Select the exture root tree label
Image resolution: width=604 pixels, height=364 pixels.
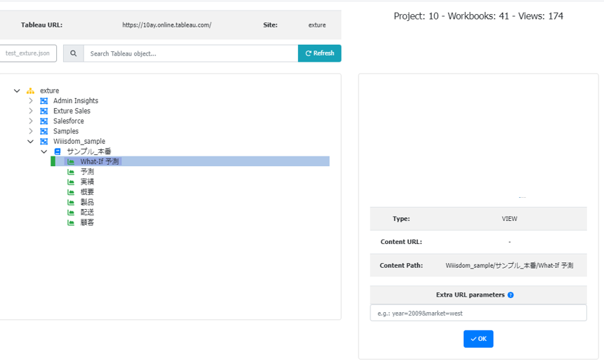click(x=49, y=91)
